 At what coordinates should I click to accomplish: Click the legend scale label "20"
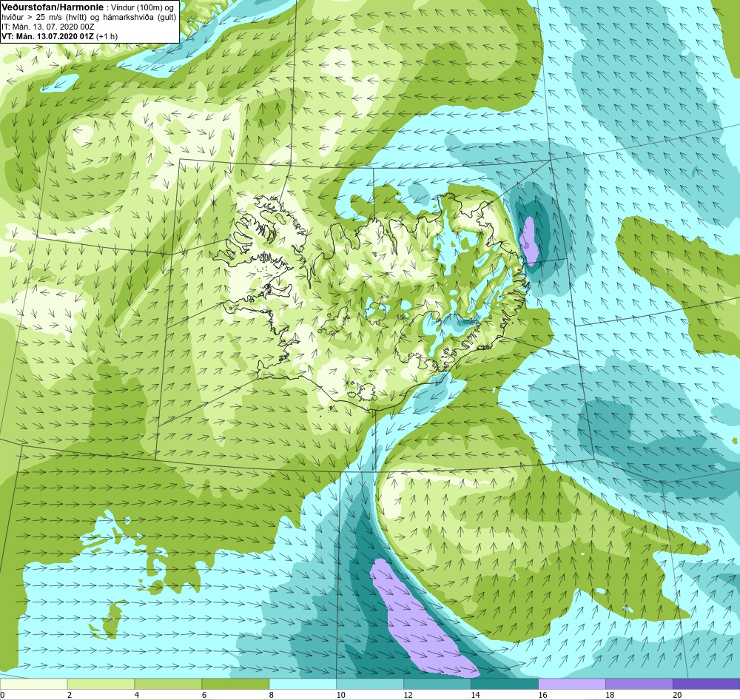click(677, 695)
